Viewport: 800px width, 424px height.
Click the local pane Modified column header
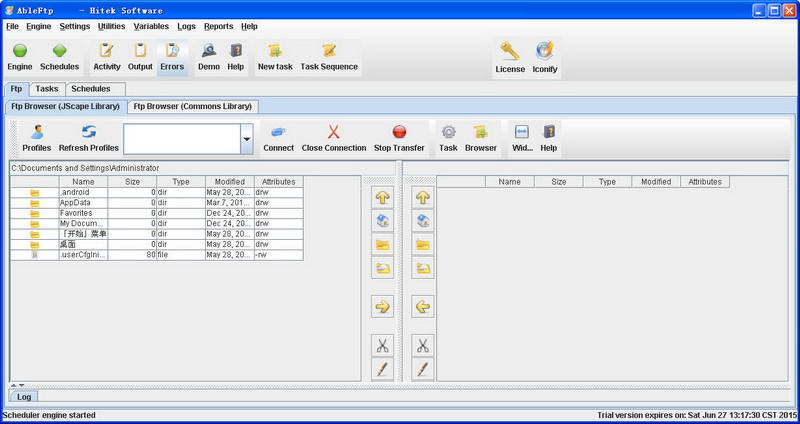tap(230, 182)
